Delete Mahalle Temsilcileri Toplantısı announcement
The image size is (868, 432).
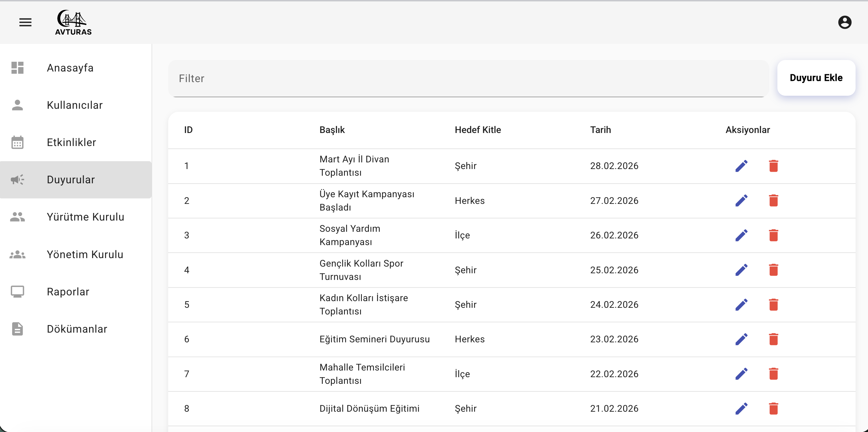(773, 374)
